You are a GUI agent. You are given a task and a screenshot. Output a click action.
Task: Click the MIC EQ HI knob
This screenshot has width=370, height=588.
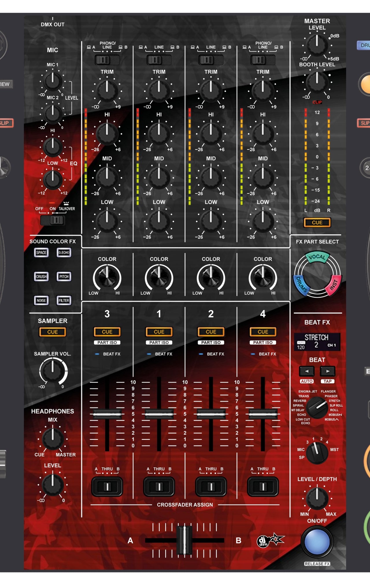(x=53, y=147)
